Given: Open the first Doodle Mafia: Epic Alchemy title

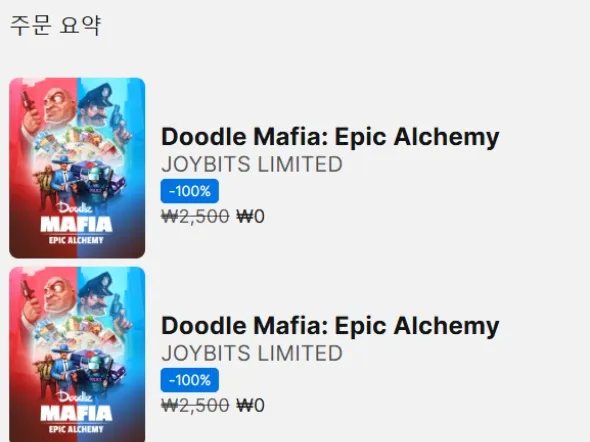Looking at the screenshot, I should pos(330,137).
